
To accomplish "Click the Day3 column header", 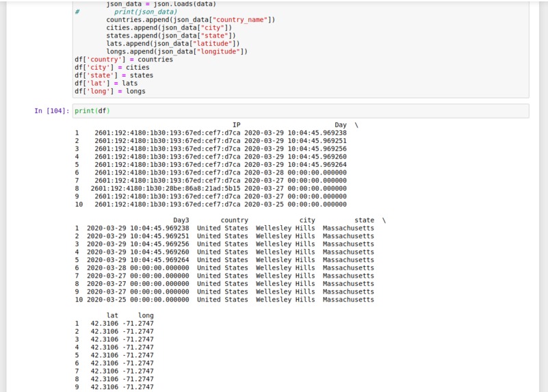I will coord(181,220).
